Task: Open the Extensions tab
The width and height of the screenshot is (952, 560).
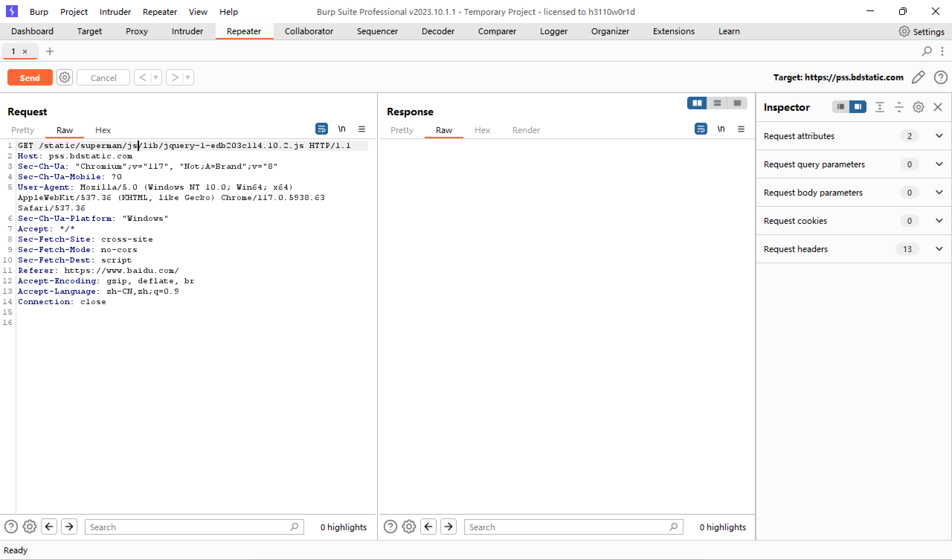Action: [x=673, y=31]
